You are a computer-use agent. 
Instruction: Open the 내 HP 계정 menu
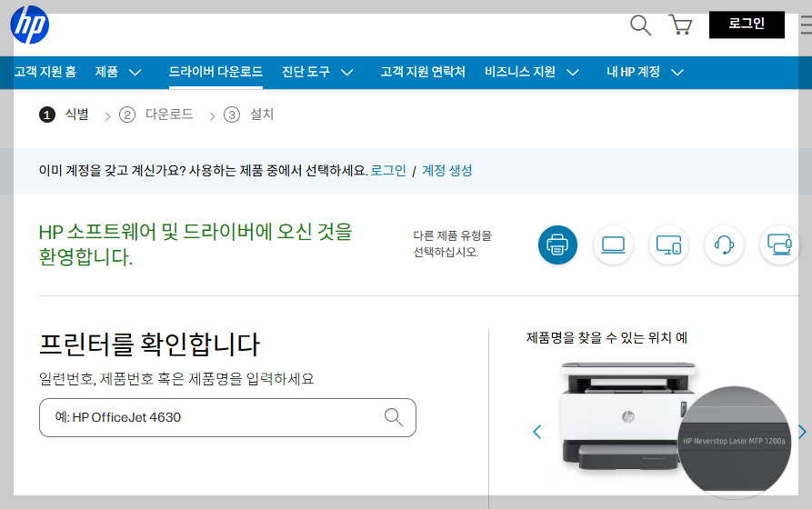pos(633,72)
